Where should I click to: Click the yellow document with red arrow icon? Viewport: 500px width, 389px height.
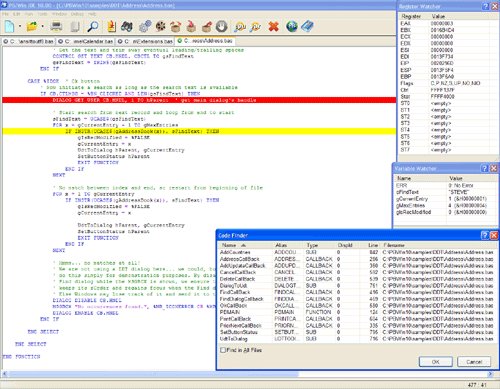pos(111,26)
